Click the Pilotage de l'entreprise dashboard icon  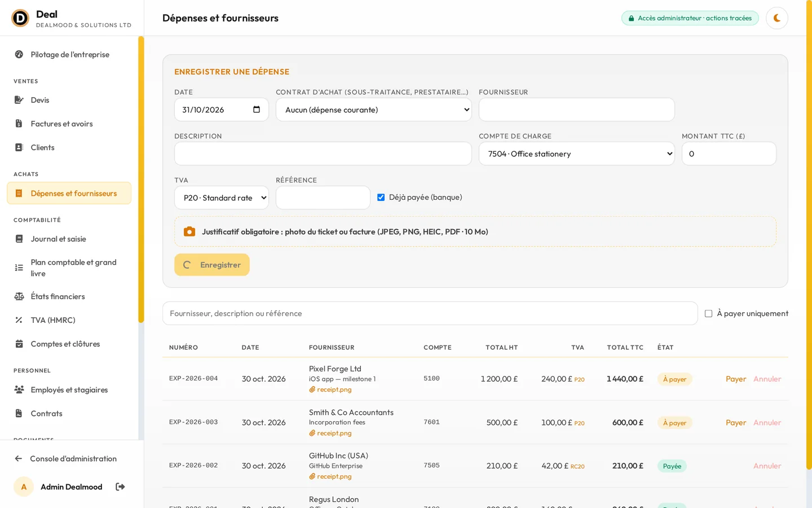pos(19,54)
